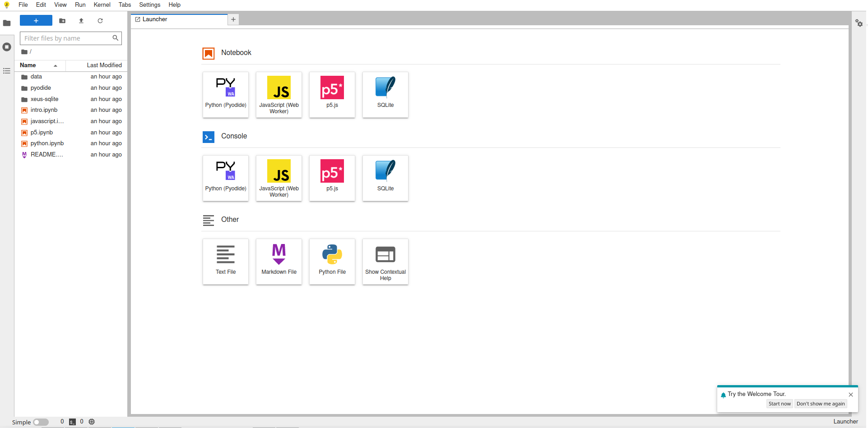
Task: Open the table of contents sidebar
Action: 6,71
